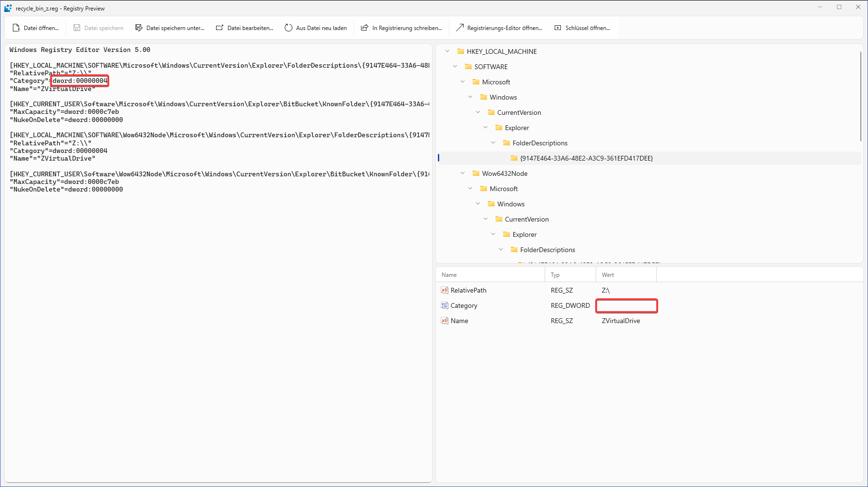
Task: Collapse the HKEY_LOCAL_MACHINE tree node
Action: (x=447, y=51)
